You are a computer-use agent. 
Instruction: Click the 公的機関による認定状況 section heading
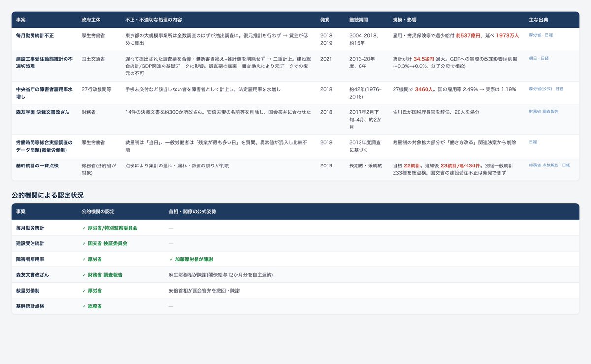(x=48, y=195)
